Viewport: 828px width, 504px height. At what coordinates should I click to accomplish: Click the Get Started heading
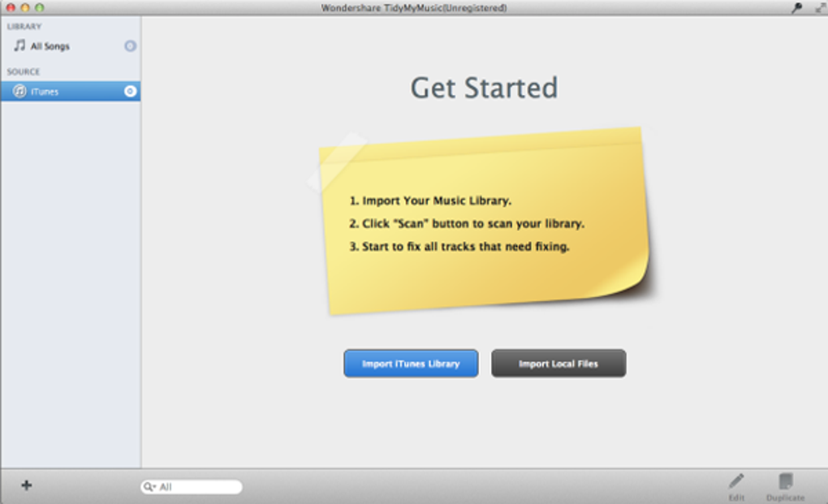click(485, 88)
